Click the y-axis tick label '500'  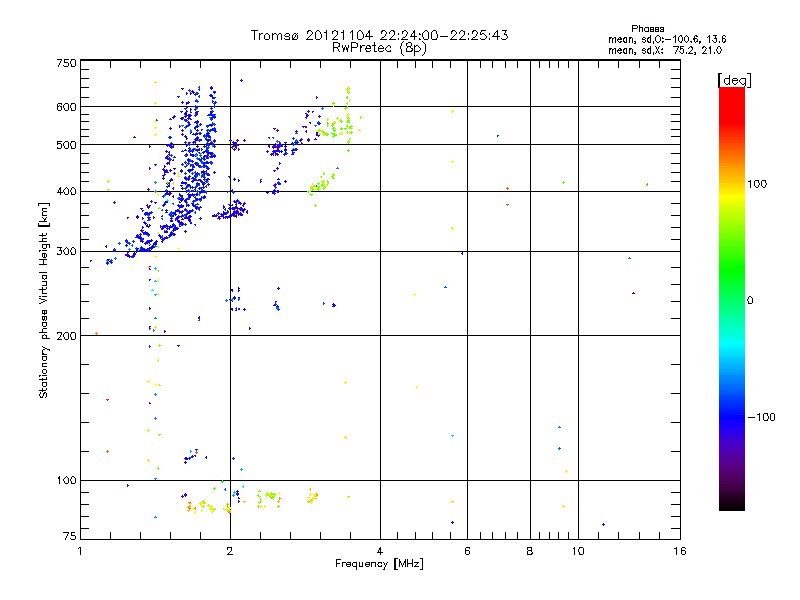pos(66,145)
